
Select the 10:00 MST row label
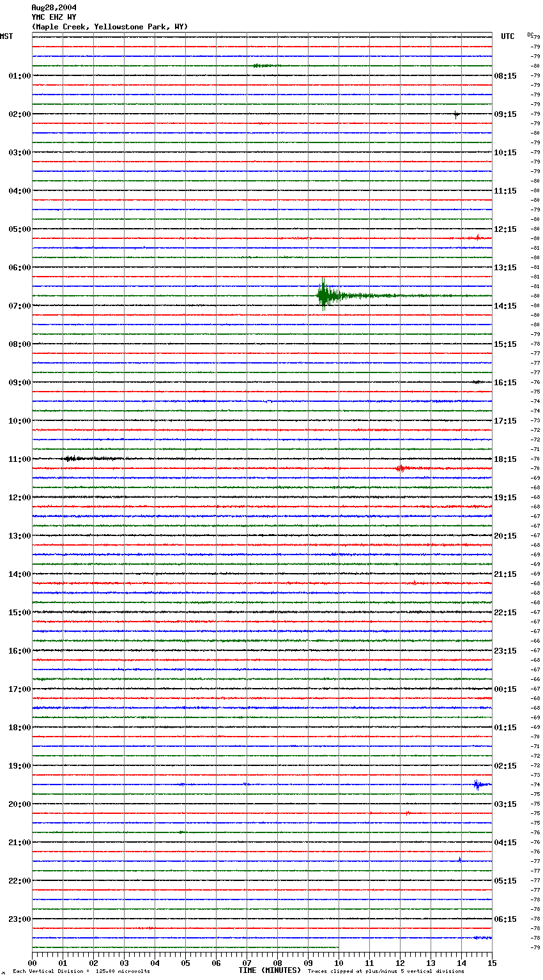pos(19,421)
